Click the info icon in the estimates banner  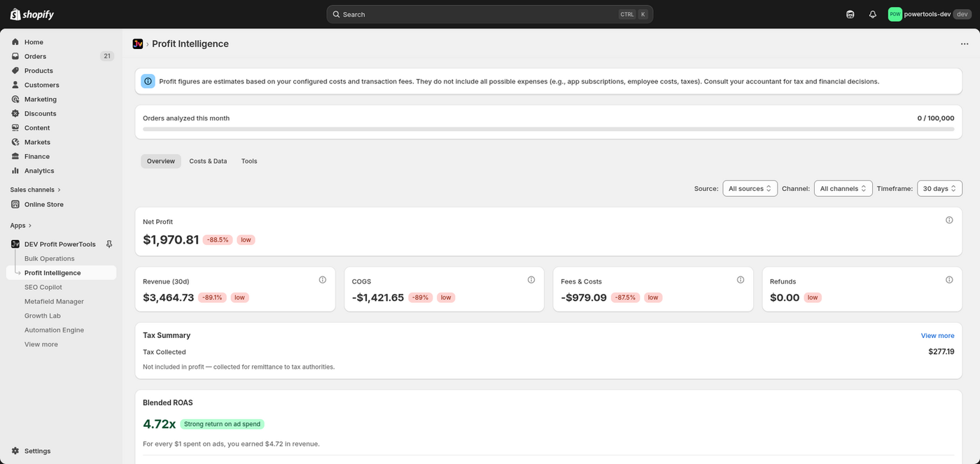148,81
